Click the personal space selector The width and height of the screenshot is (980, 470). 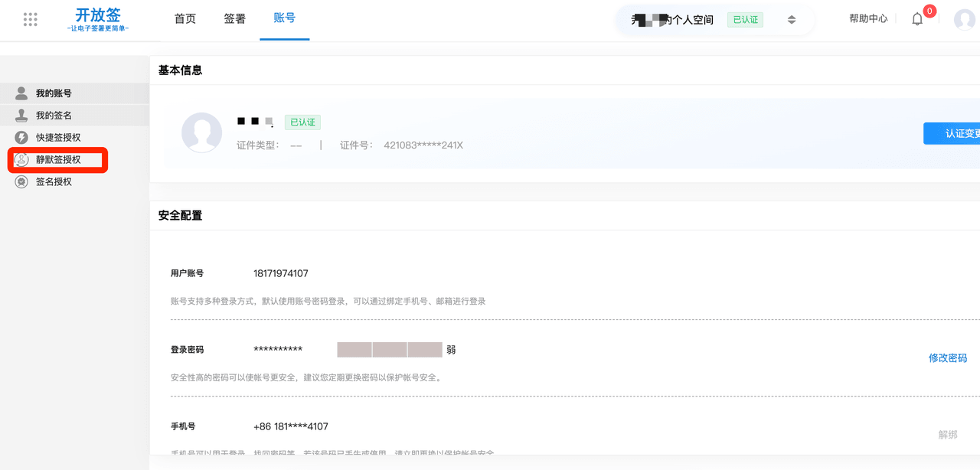click(x=715, y=20)
